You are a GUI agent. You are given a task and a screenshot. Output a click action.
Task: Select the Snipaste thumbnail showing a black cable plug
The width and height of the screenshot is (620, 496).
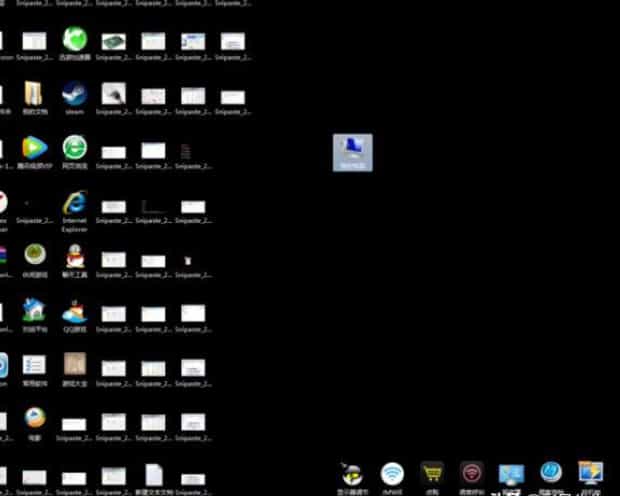[x=114, y=94]
